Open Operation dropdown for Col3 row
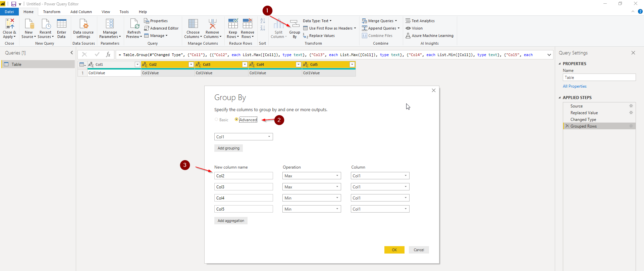 pyautogui.click(x=312, y=187)
